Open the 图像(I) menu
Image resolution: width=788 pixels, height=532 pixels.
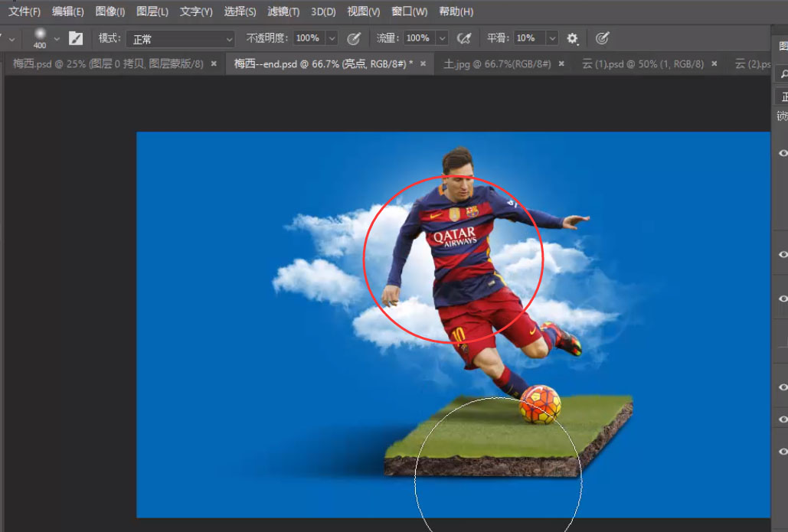click(110, 11)
